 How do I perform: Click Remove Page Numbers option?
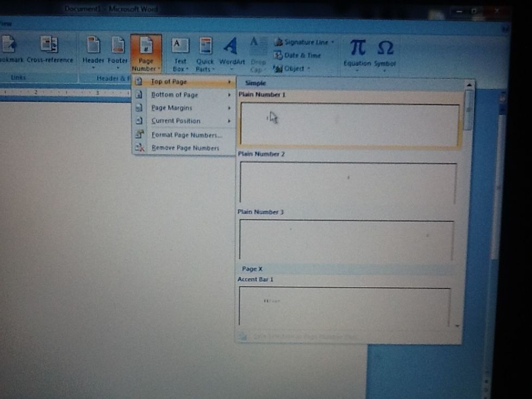pos(185,148)
